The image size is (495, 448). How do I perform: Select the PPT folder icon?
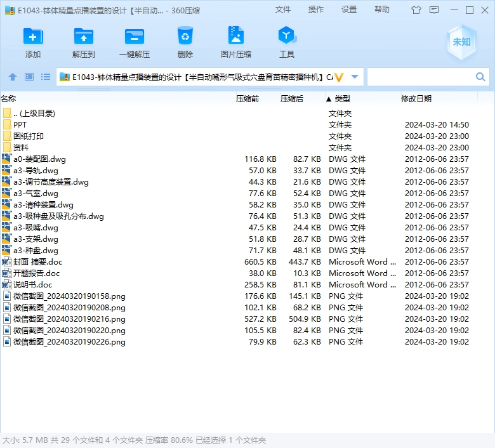[x=7, y=125]
